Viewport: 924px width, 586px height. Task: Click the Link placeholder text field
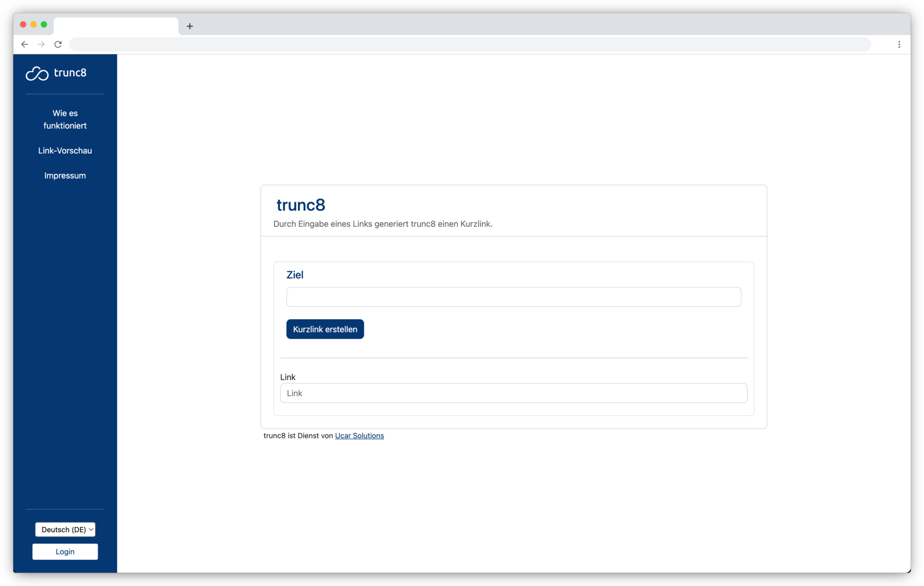pos(513,393)
